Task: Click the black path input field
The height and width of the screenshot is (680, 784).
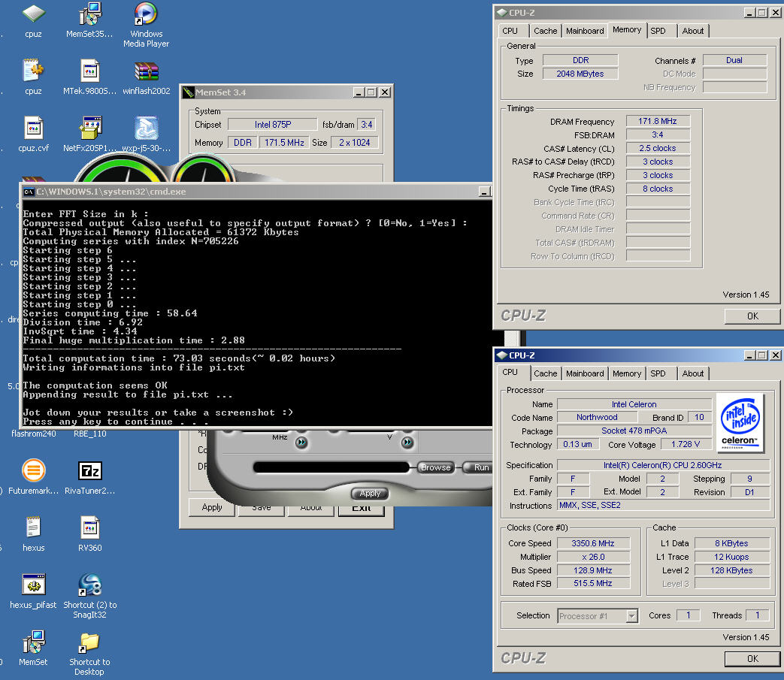Action: pos(331,467)
